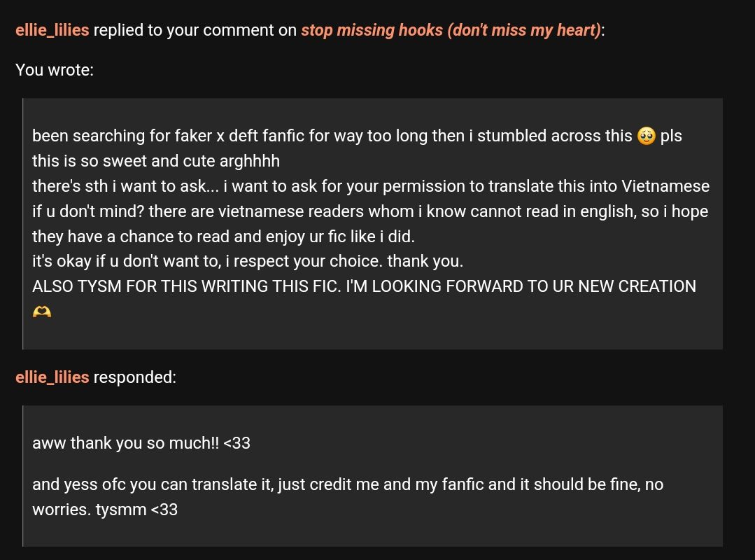Click the 'if u don't mind?' sentence line
Screen dimensions: 755x560
click(369, 211)
